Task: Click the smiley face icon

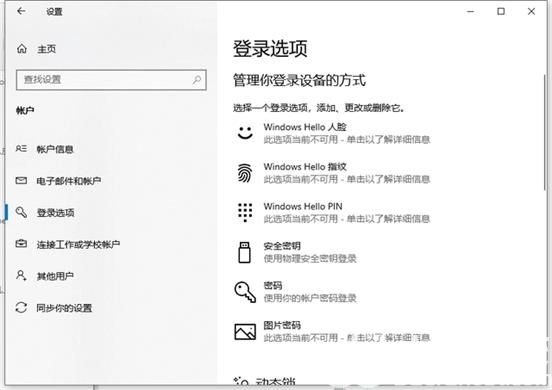Action: tap(245, 133)
